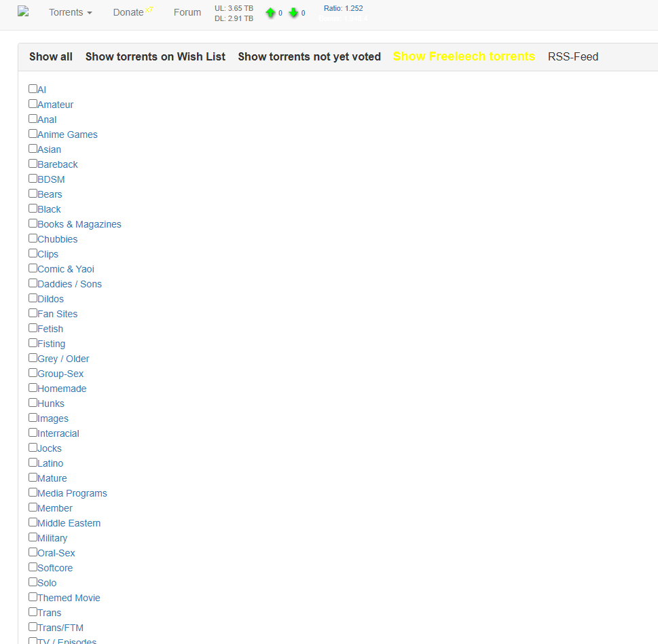Click the site logo image in navbar
The width and height of the screenshot is (658, 644).
23,12
